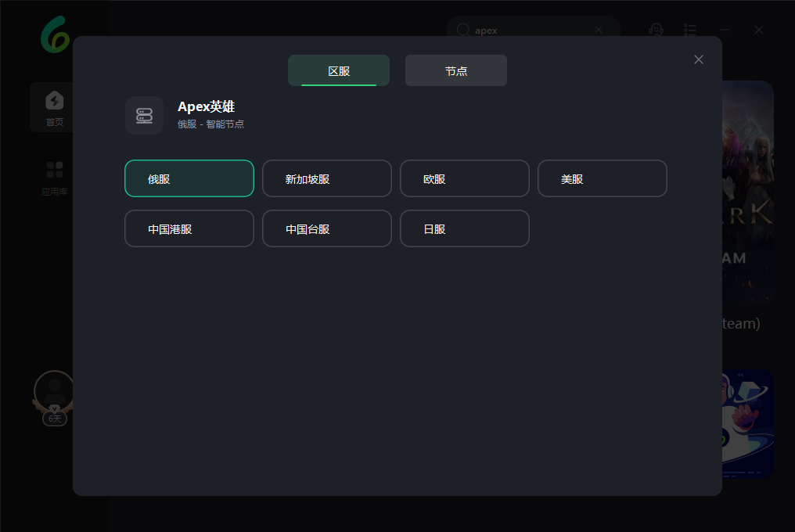The width and height of the screenshot is (795, 532).
Task: Minimize the main window
Action: (725, 30)
